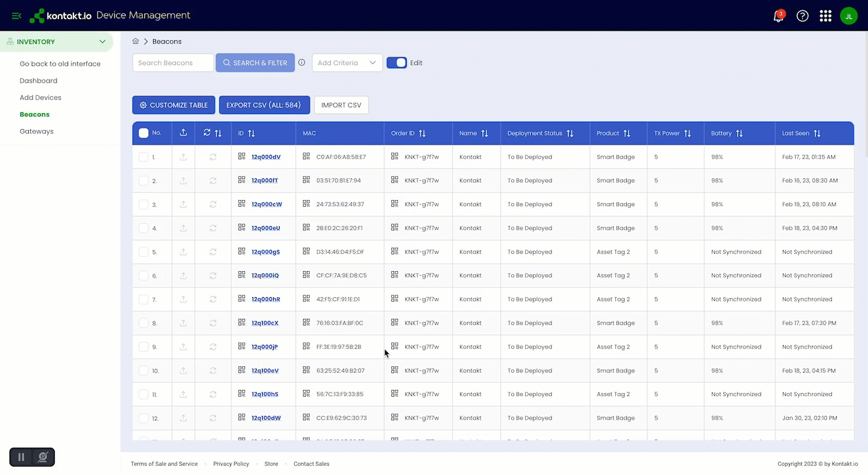Click QR code icon beside ID 12q100cX
868x475 pixels.
pos(242,322)
